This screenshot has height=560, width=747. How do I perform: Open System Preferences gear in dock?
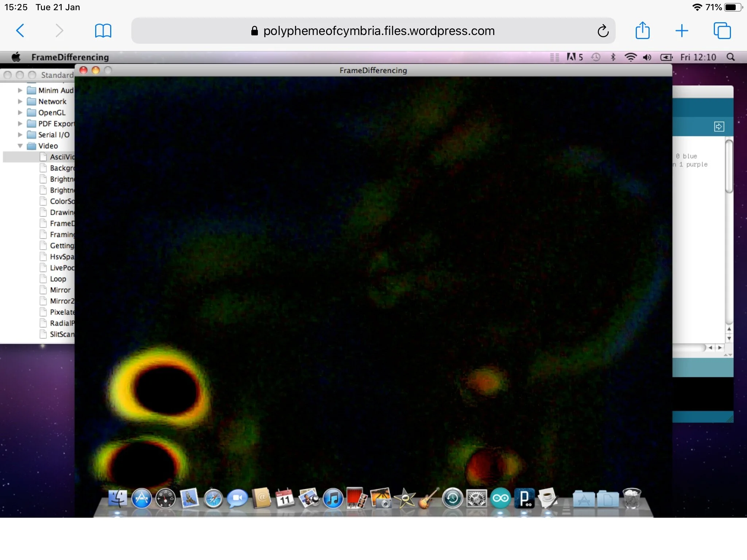(476, 498)
